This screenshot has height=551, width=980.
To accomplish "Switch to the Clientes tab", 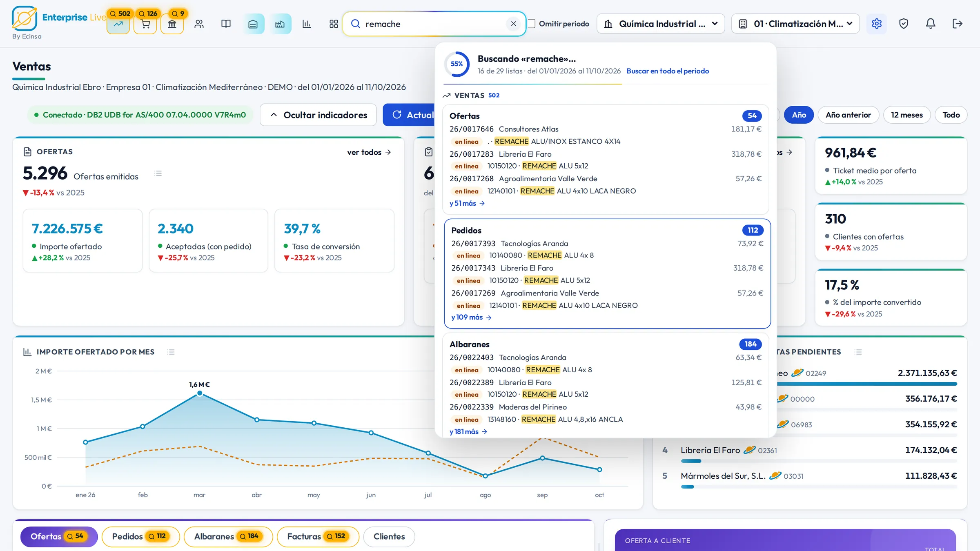I will click(x=389, y=536).
